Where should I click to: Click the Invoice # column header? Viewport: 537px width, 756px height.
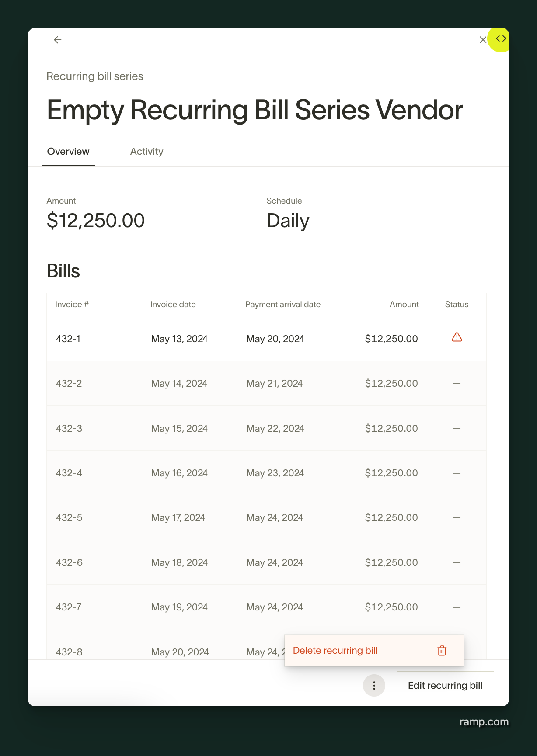[x=72, y=305]
